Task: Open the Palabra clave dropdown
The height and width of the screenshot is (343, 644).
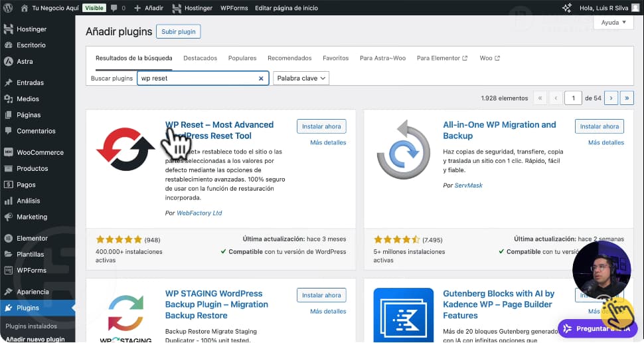Action: [x=301, y=78]
